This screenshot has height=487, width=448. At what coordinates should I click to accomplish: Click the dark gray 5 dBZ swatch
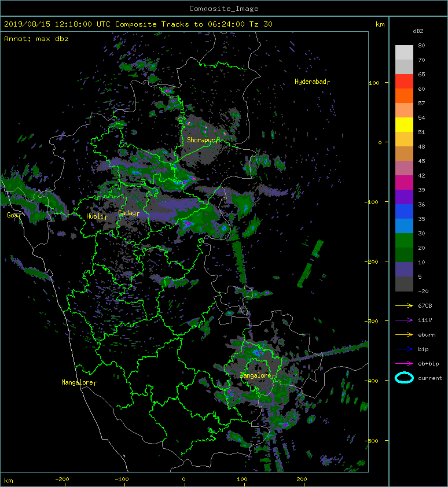[x=404, y=283]
